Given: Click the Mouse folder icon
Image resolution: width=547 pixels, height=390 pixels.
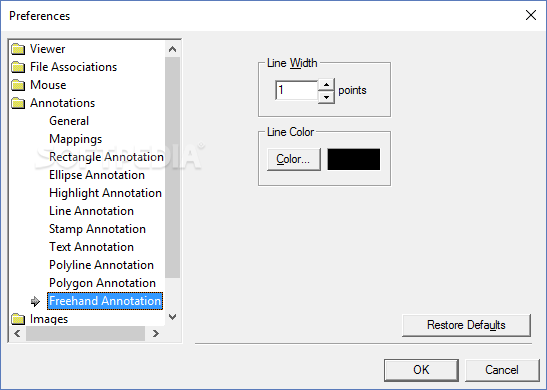Looking at the screenshot, I should (x=18, y=85).
